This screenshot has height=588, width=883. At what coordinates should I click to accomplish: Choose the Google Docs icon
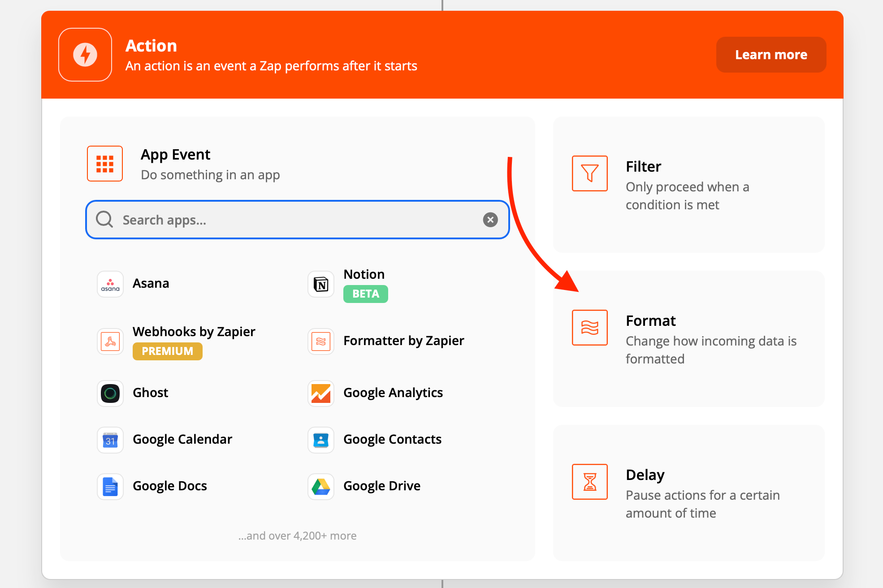[x=110, y=487]
